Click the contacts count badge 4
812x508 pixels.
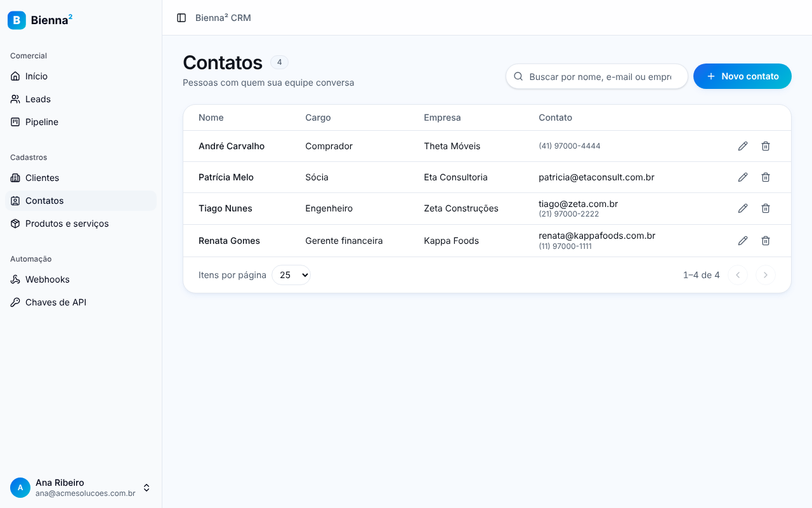pos(279,62)
